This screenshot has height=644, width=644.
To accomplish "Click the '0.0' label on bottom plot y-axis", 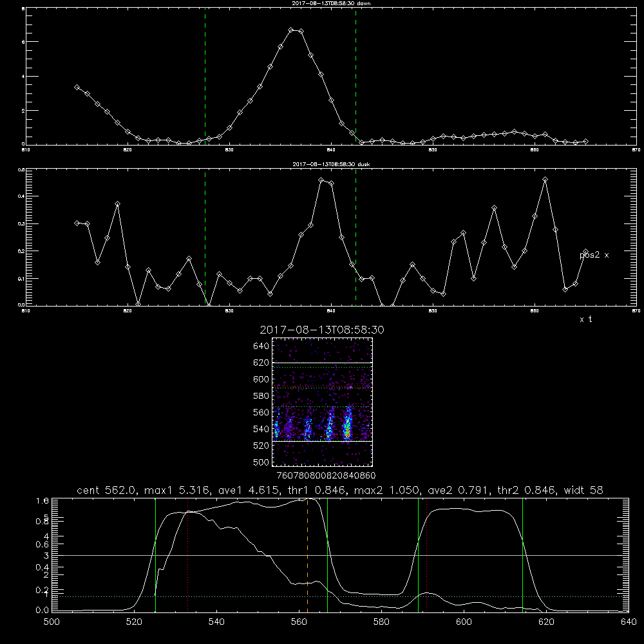I will click(x=43, y=610).
